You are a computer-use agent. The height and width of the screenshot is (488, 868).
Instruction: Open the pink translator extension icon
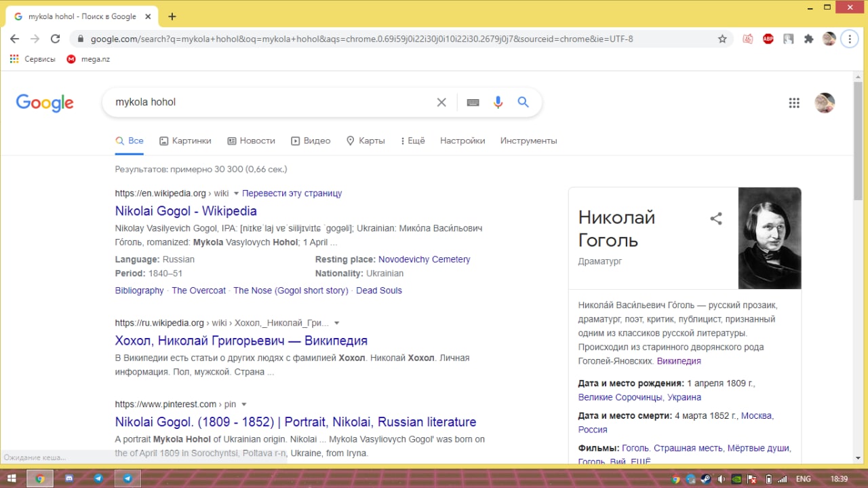point(748,39)
